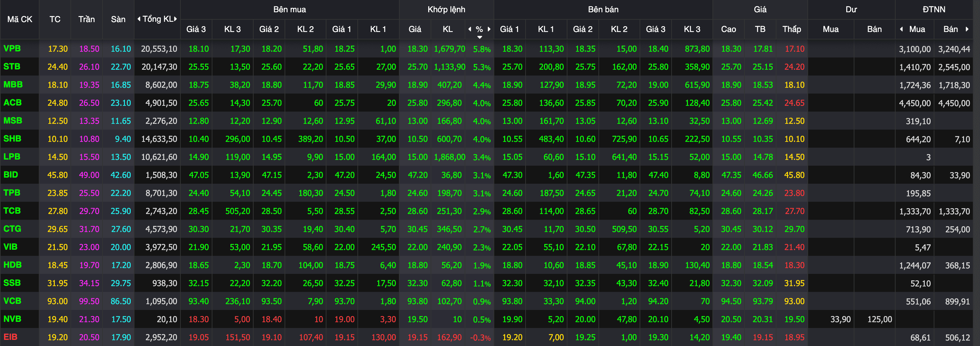
Task: Click VCB high price 94.50
Action: [x=731, y=301]
